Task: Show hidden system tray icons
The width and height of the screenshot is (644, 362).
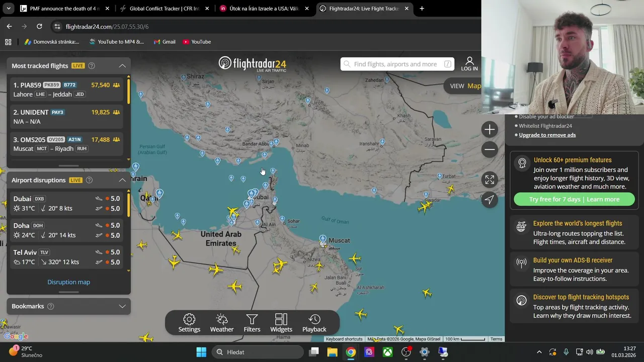Action: [539, 352]
